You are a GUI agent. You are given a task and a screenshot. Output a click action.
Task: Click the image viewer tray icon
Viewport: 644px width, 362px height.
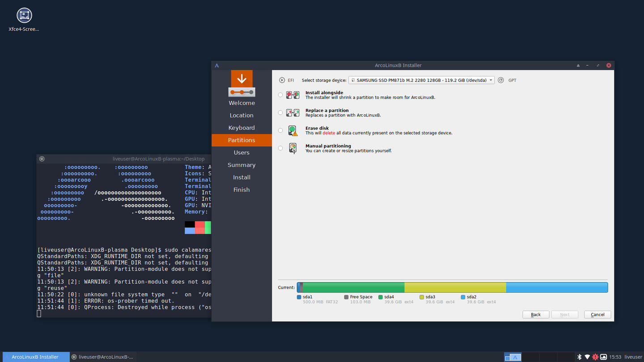[603, 357]
